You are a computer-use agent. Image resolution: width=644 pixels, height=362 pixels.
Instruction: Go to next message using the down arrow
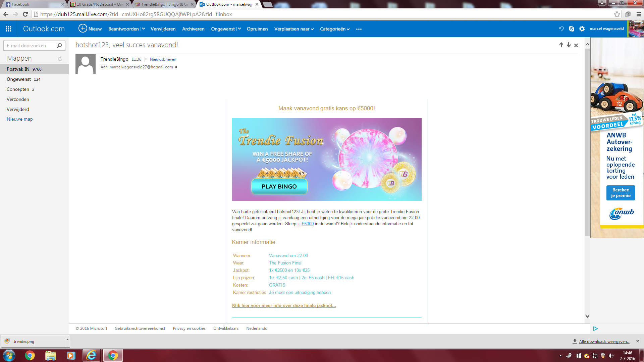coord(569,45)
